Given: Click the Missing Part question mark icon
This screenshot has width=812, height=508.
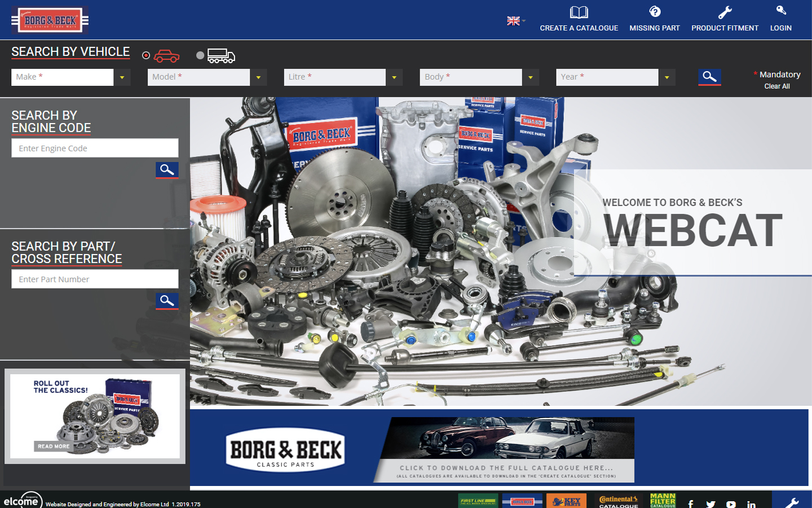Looking at the screenshot, I should (655, 12).
